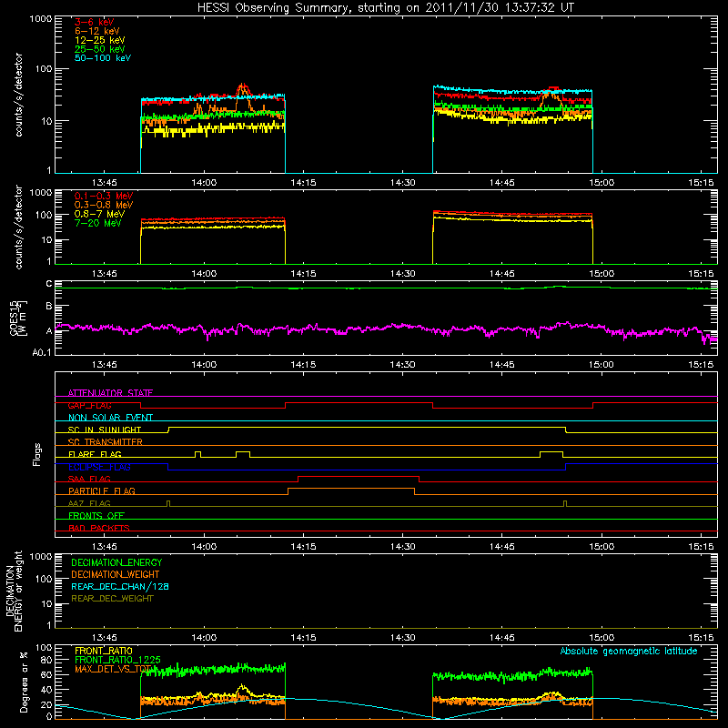Viewport: 728px width, 728px height.
Task: Select the DECIMATION_ENERGY legend label
Action: tap(116, 562)
